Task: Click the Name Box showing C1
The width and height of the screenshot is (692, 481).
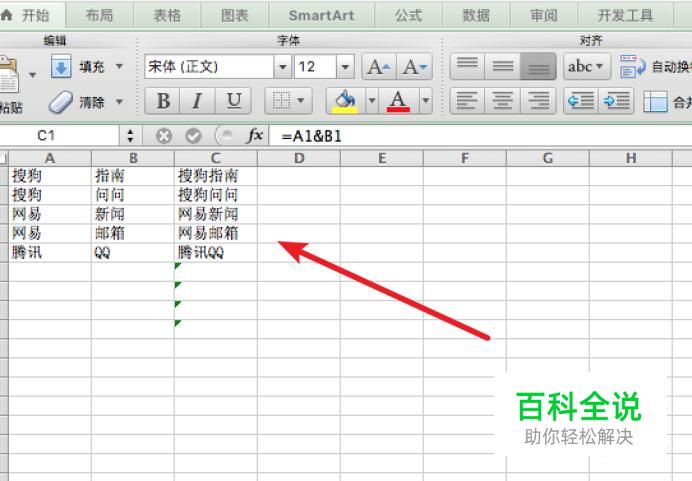Action: point(60,135)
